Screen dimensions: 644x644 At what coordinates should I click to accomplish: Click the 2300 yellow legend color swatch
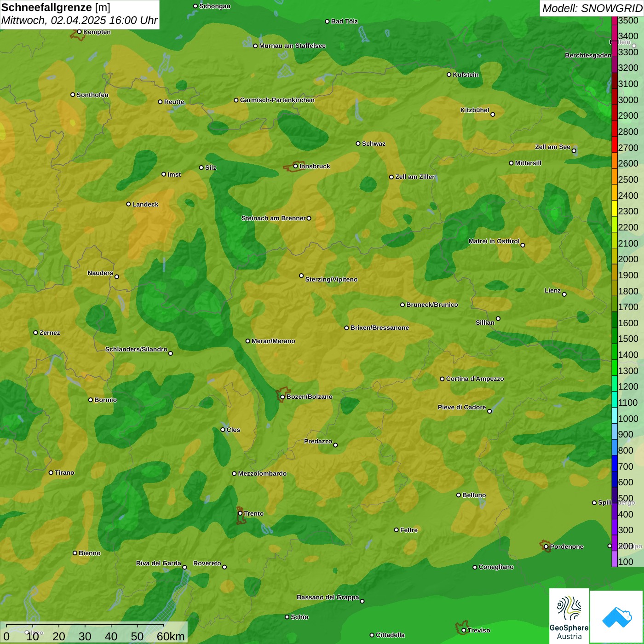click(x=615, y=211)
